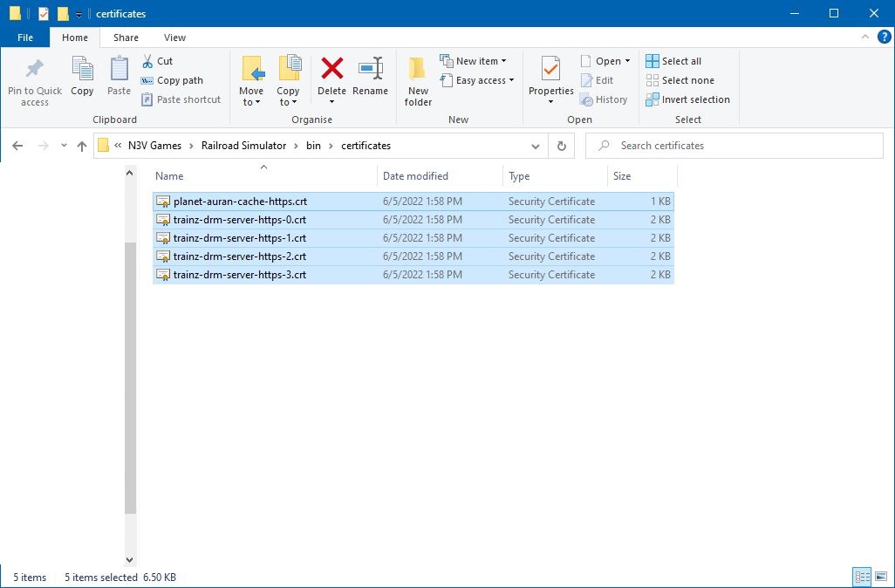Viewport: 895px width, 588px height.
Task: Click Open in the Open group
Action: point(600,61)
